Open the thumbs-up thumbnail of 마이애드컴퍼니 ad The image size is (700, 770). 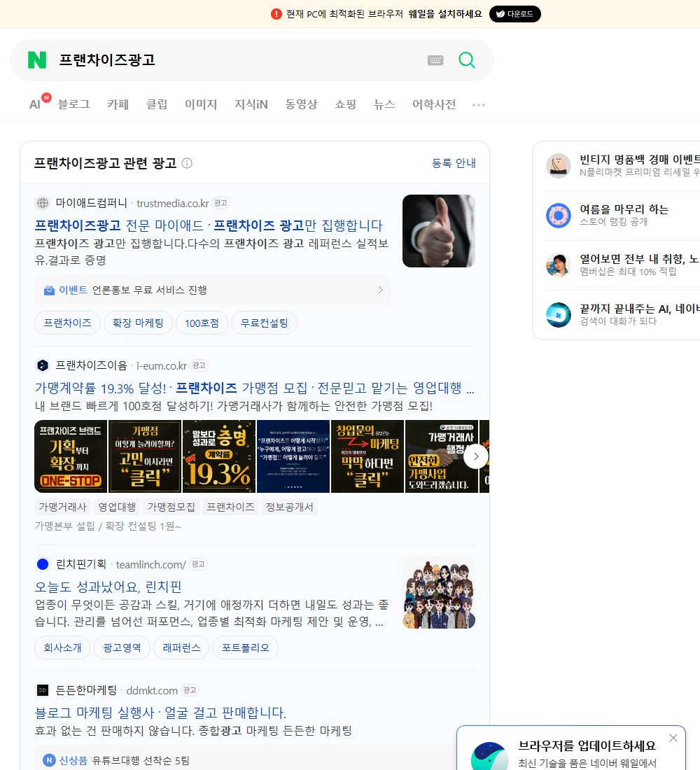439,231
